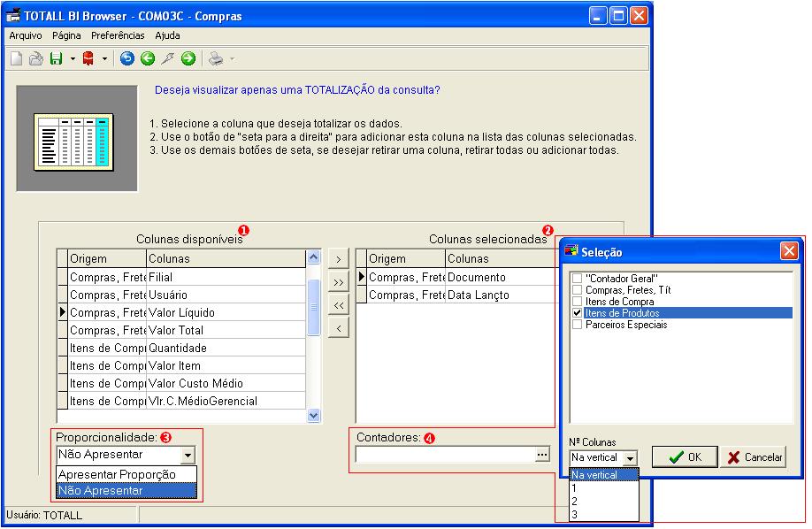
Task: Click the red device toolbar icon
Action: coord(88,58)
